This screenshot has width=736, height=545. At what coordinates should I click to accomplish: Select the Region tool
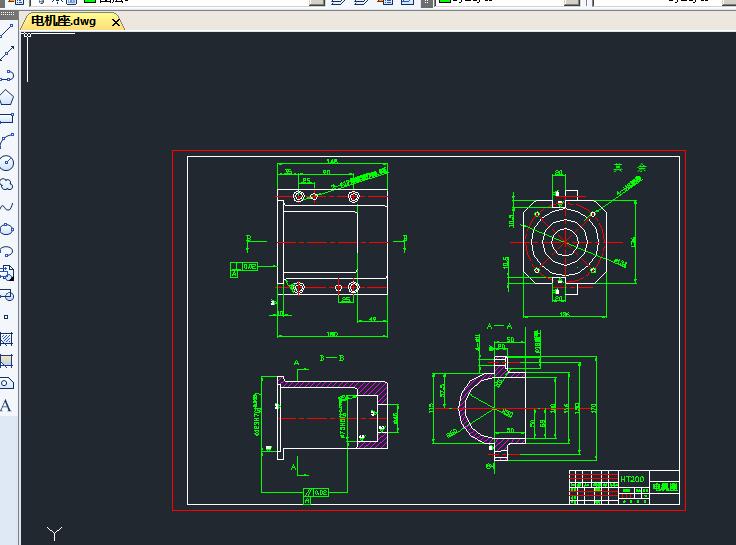tap(7, 383)
